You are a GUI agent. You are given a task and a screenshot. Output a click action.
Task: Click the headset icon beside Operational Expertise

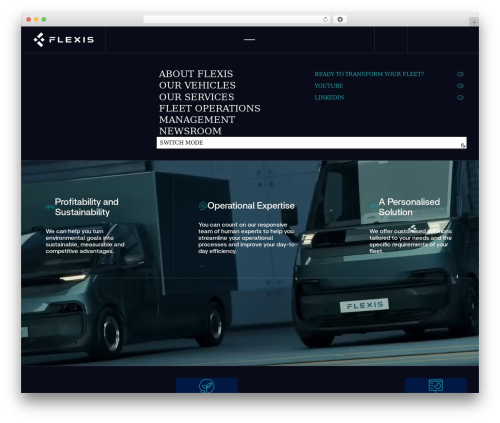click(202, 206)
